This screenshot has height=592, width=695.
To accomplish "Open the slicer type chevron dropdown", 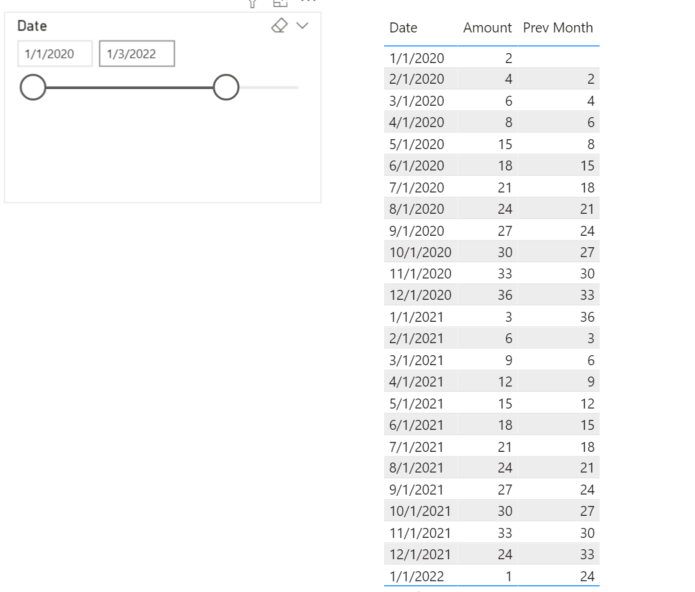I will (302, 26).
